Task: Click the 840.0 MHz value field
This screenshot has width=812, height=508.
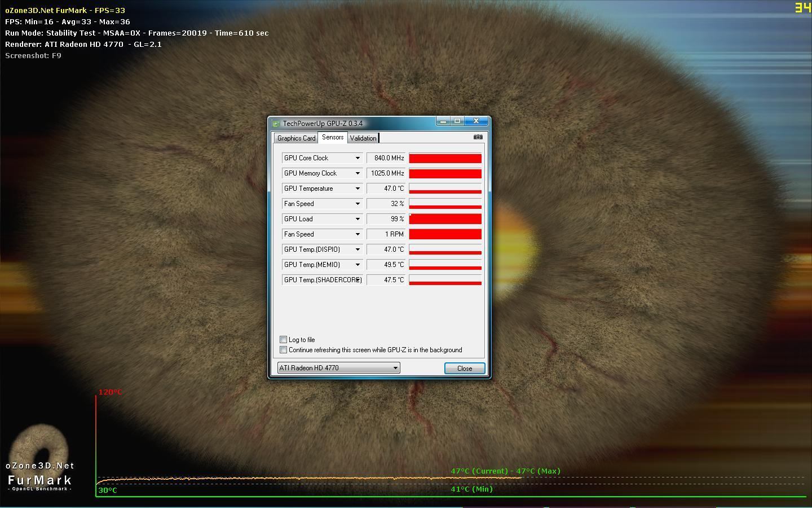Action: click(x=386, y=158)
